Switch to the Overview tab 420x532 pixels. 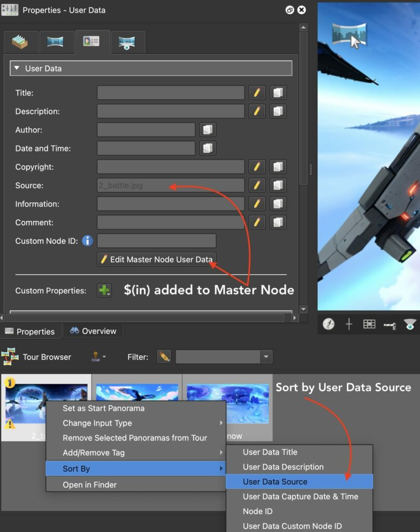(93, 331)
